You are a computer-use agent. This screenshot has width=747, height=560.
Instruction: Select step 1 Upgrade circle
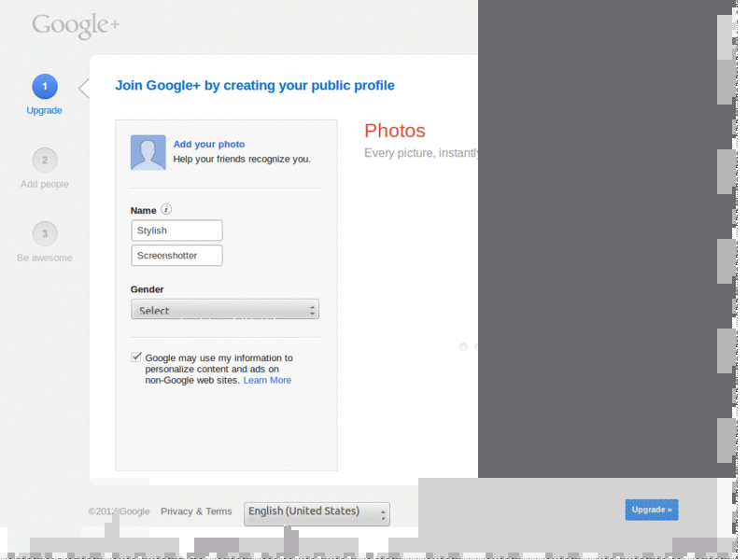click(x=45, y=87)
